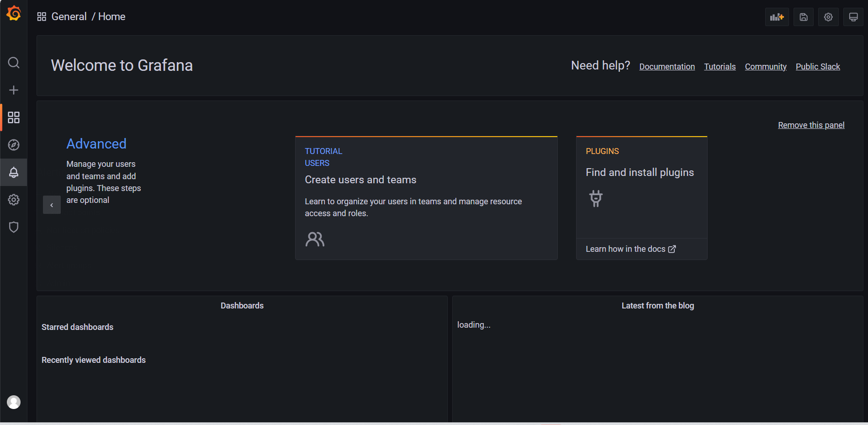This screenshot has height=425, width=868.
Task: Open the Public Slack link
Action: click(818, 67)
